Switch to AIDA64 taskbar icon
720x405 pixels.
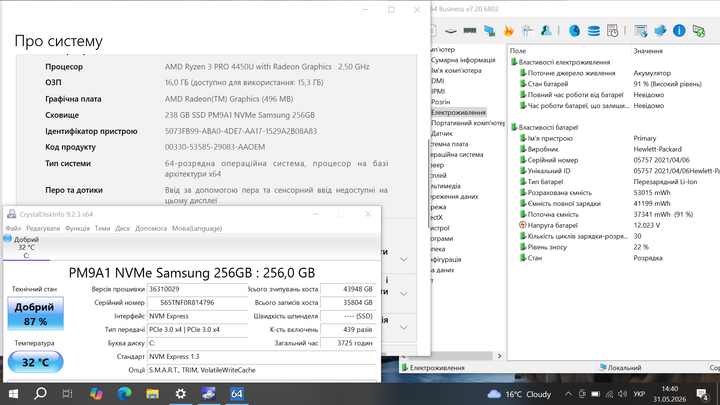pos(236,394)
